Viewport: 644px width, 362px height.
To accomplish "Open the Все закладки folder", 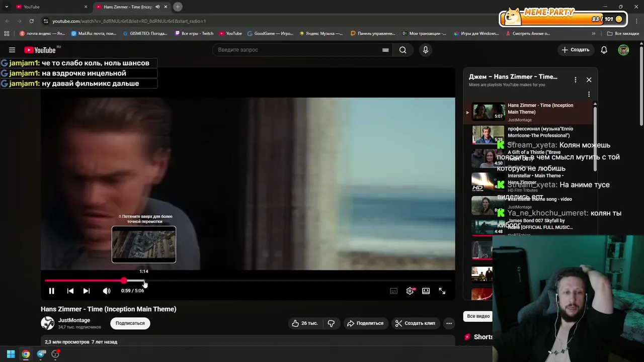I will pyautogui.click(x=623, y=34).
